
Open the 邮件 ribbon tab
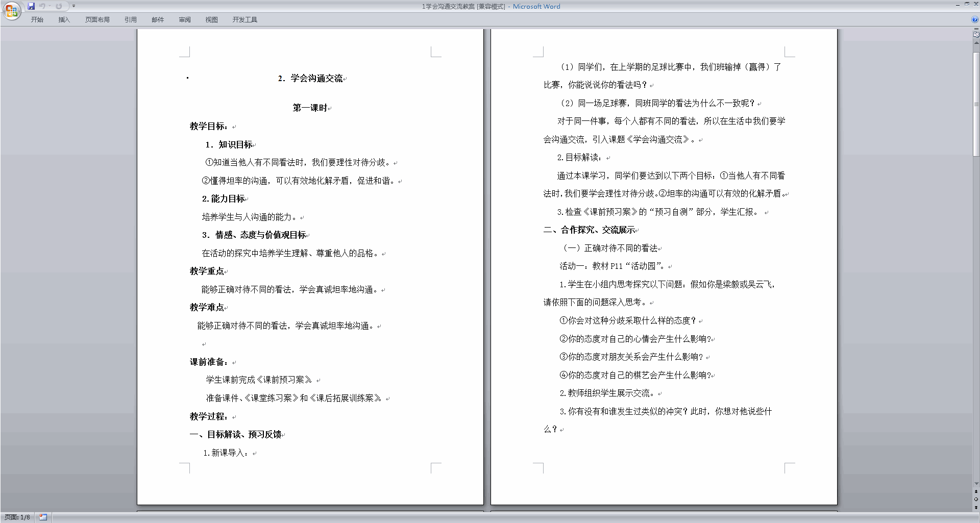[x=158, y=20]
